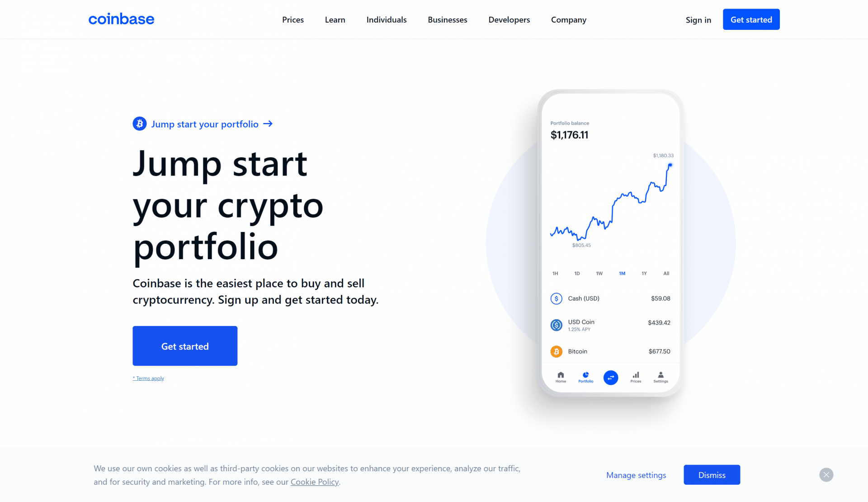Viewport: 868px width, 502px height.
Task: Open the Prices menu item
Action: (x=292, y=19)
